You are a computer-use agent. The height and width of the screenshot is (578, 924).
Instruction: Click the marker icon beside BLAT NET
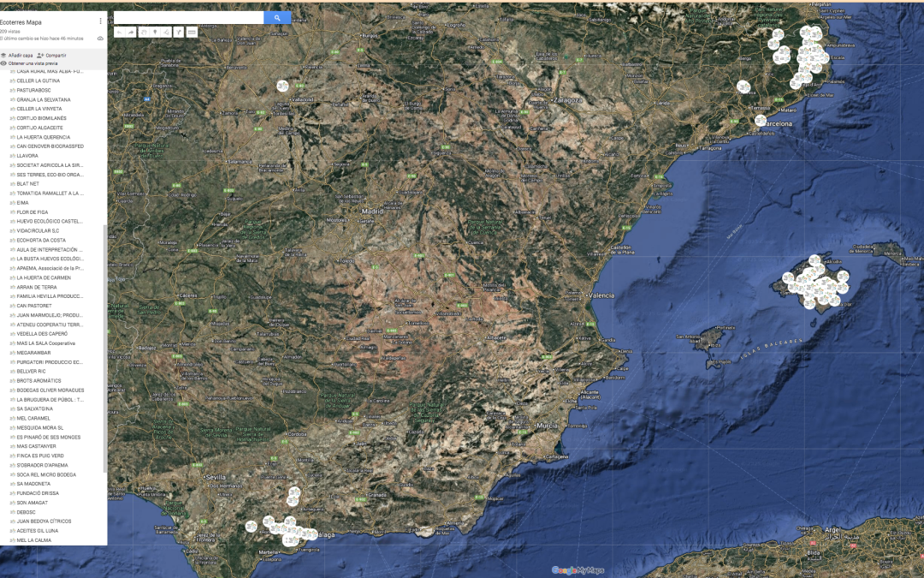12,184
